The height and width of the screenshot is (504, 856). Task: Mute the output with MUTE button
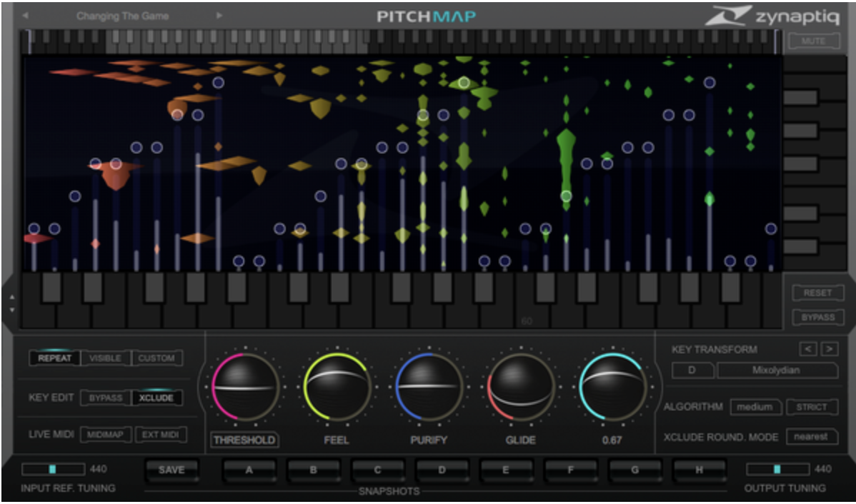point(813,41)
